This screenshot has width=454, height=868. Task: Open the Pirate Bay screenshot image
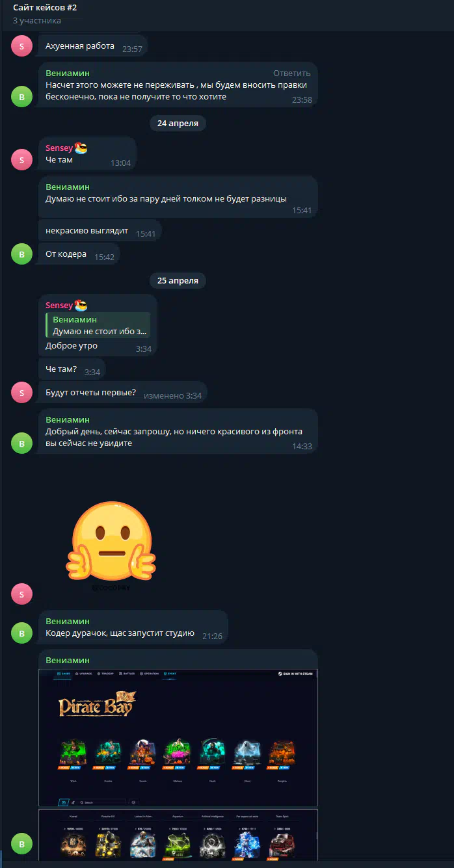pos(178,737)
